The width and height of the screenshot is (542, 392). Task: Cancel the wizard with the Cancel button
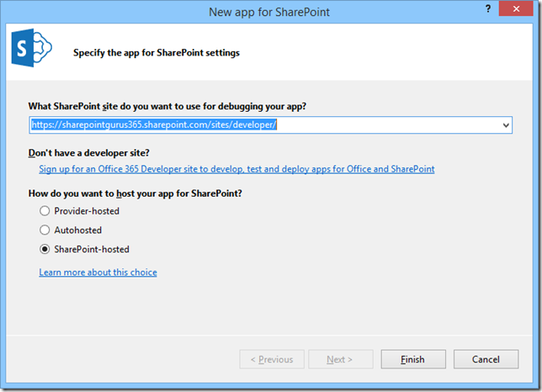pos(486,359)
